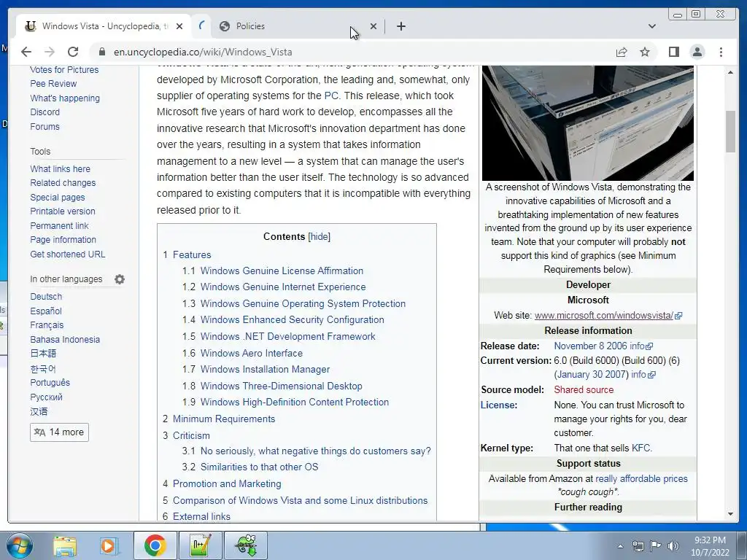Jump to Windows Aero Interface section
The width and height of the screenshot is (747, 560).
click(252, 353)
